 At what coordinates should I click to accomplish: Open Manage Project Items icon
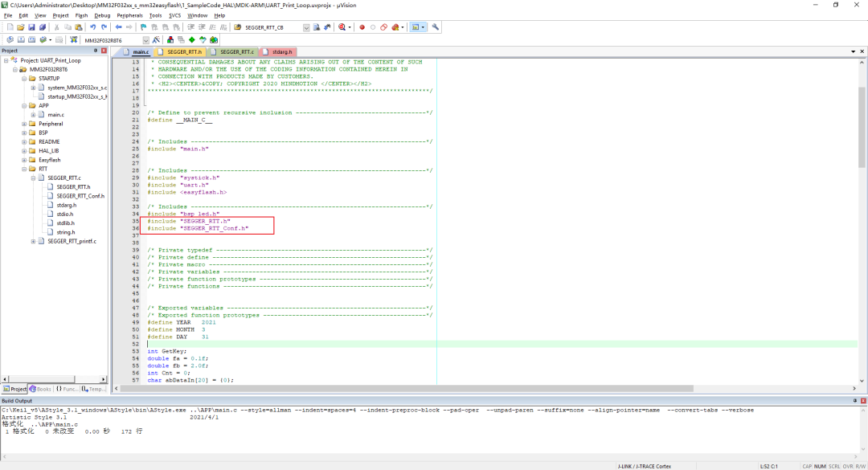[x=170, y=40]
